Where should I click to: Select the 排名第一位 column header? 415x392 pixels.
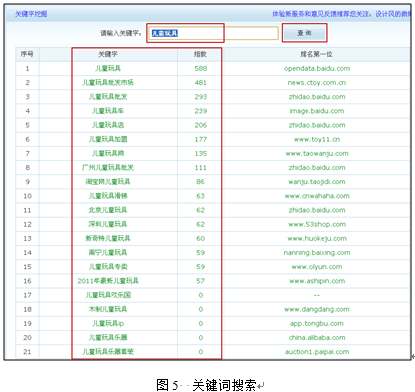tap(316, 54)
